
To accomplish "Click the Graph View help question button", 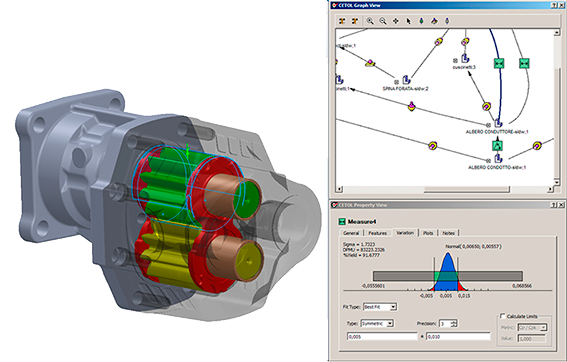I will point(554,5).
